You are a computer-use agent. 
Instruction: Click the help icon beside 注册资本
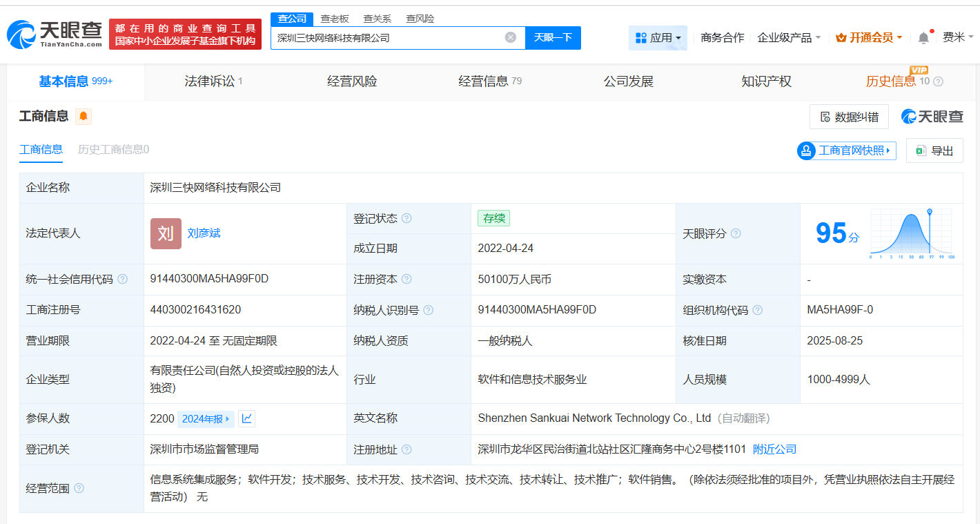(408, 279)
